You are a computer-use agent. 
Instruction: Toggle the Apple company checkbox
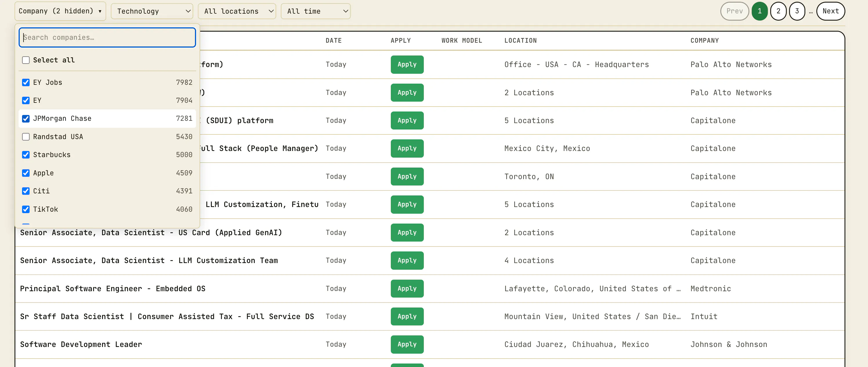(26, 173)
